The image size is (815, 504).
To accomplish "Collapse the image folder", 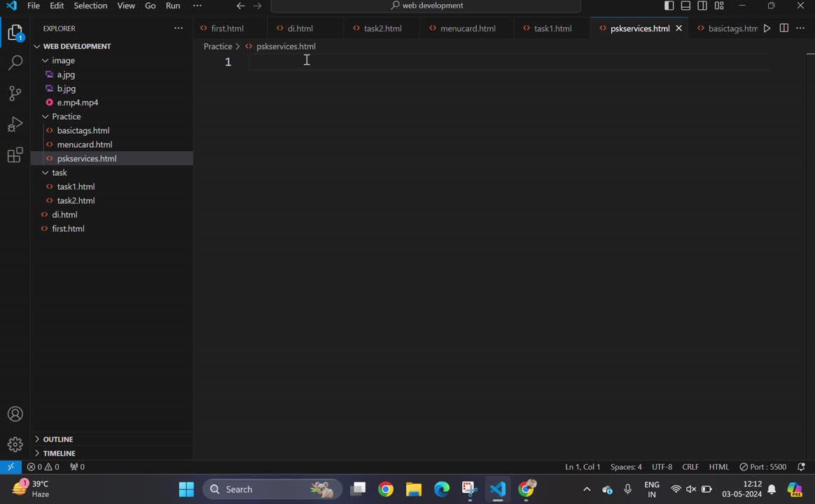I will [63, 60].
